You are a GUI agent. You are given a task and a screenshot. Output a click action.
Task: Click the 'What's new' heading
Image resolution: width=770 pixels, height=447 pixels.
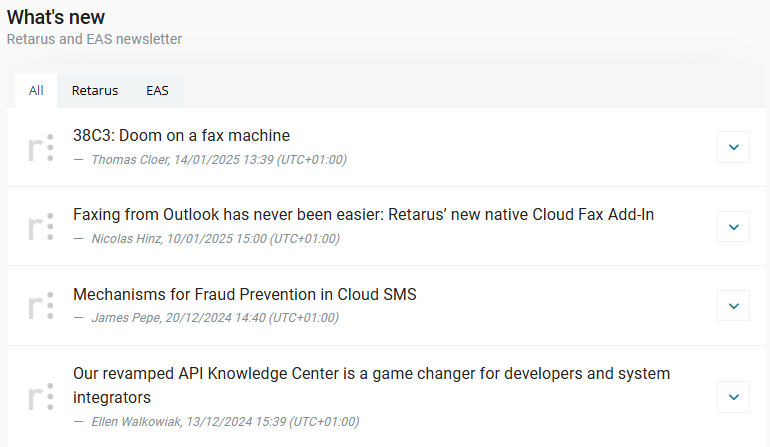(x=56, y=17)
